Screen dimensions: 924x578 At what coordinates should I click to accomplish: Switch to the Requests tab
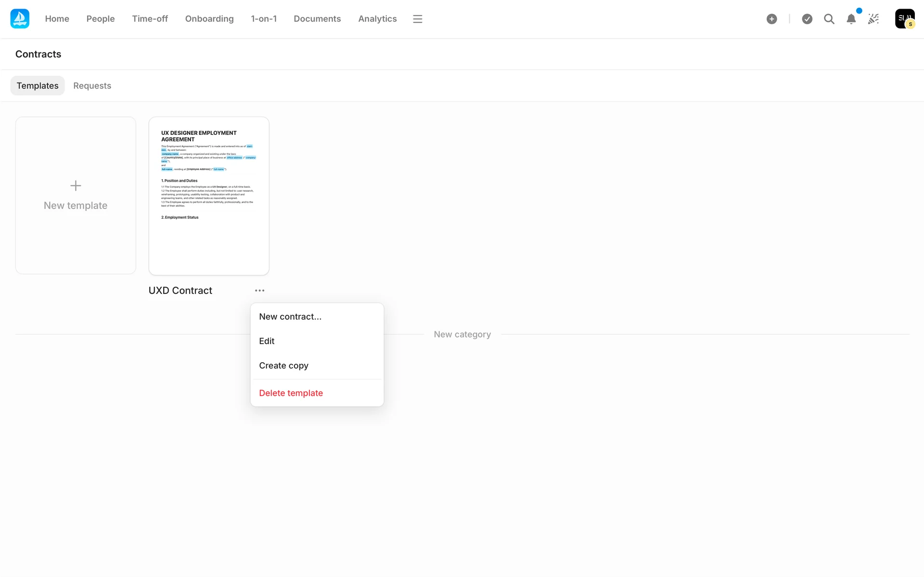[x=92, y=86]
